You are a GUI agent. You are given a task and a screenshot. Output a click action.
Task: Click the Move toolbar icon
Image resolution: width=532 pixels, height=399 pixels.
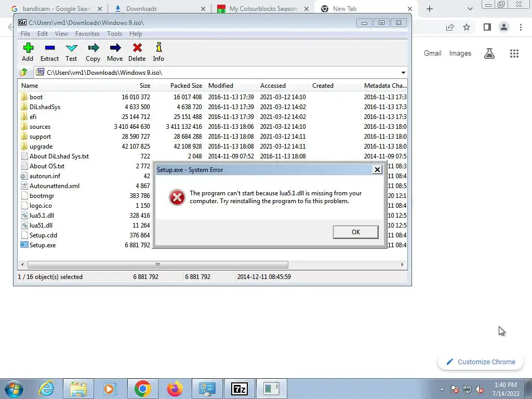point(115,52)
